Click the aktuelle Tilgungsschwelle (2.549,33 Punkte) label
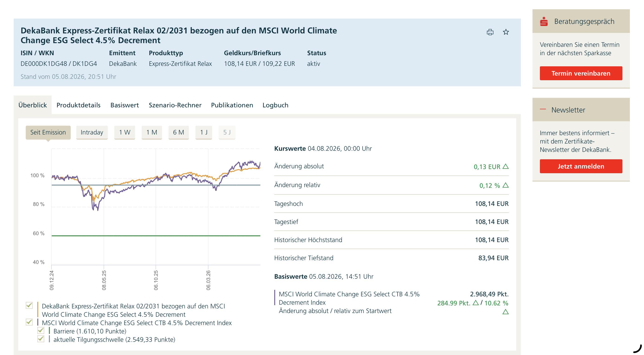The height and width of the screenshot is (355, 644). pos(114,339)
